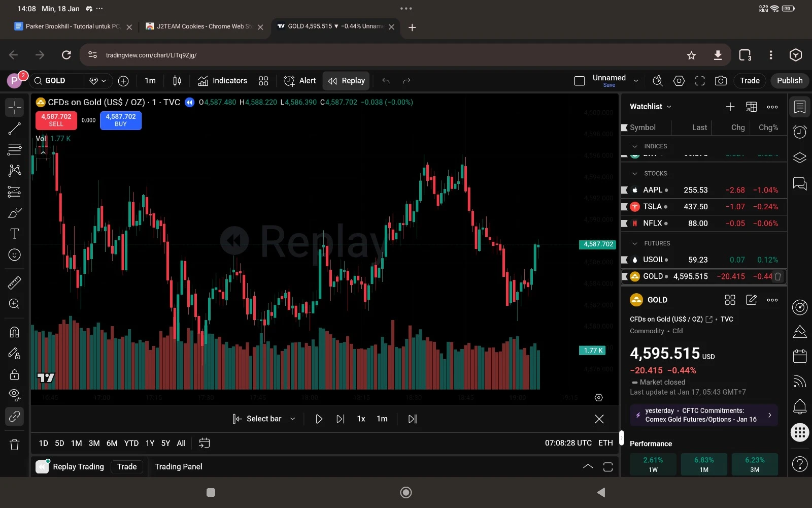Select the crosshair cursor tool
Image resolution: width=812 pixels, height=508 pixels.
pos(15,107)
